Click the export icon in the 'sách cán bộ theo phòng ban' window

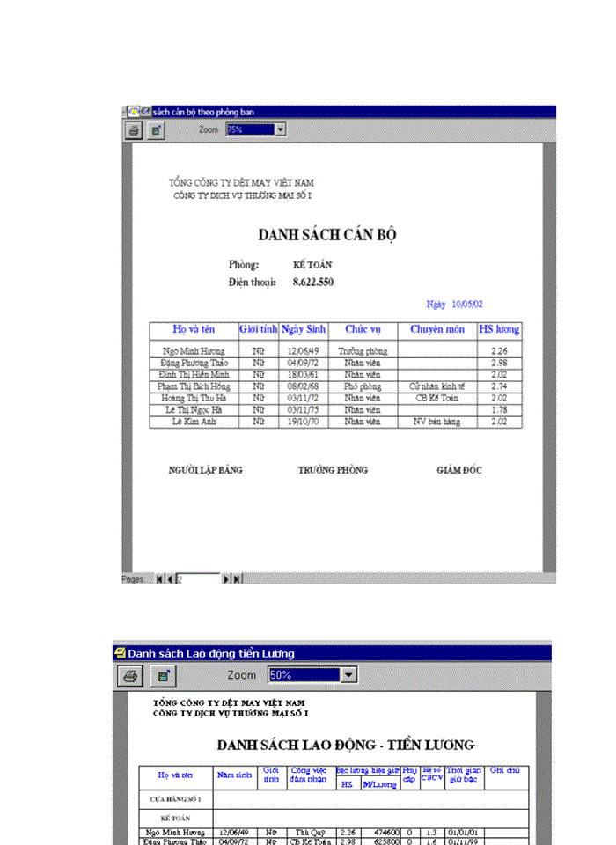157,130
